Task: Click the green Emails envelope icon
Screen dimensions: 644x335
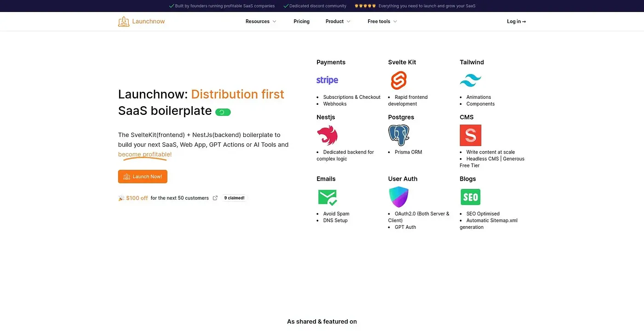Action: [328, 197]
